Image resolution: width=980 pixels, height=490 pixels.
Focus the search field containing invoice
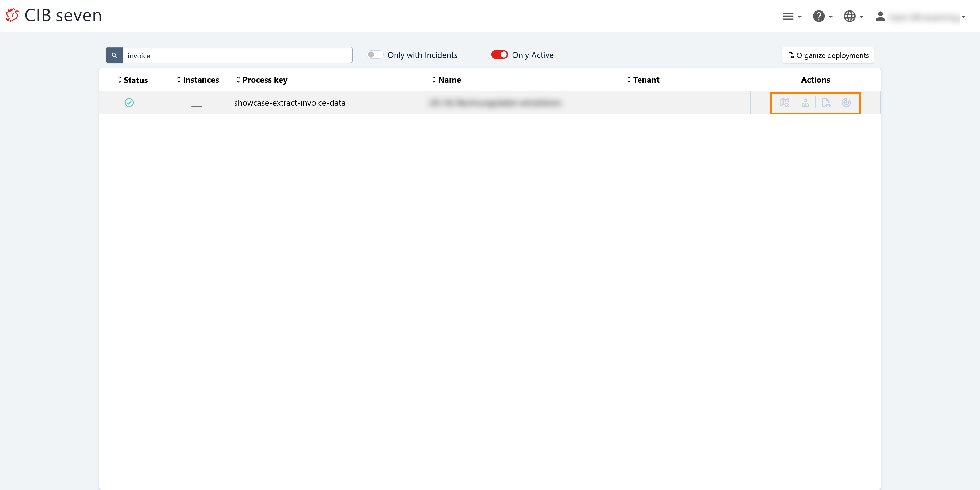[x=237, y=55]
